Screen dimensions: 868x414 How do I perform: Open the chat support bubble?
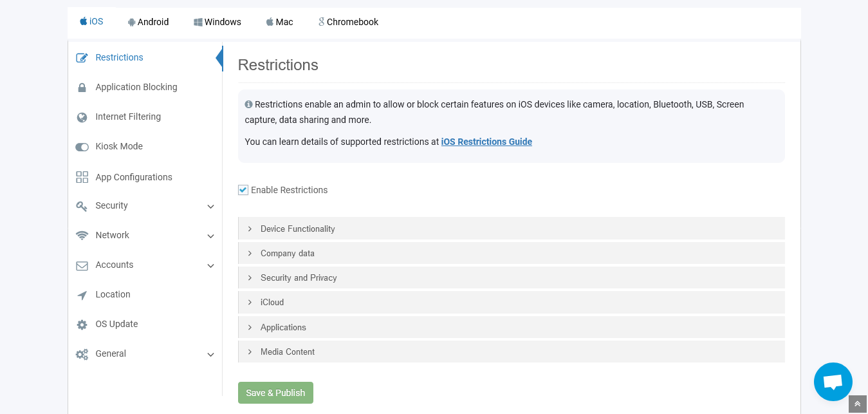click(x=833, y=382)
